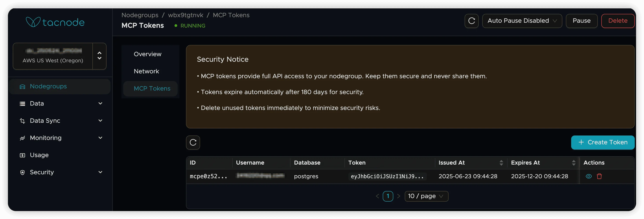
Task: Open the 10 / page size selector
Action: coord(426,196)
